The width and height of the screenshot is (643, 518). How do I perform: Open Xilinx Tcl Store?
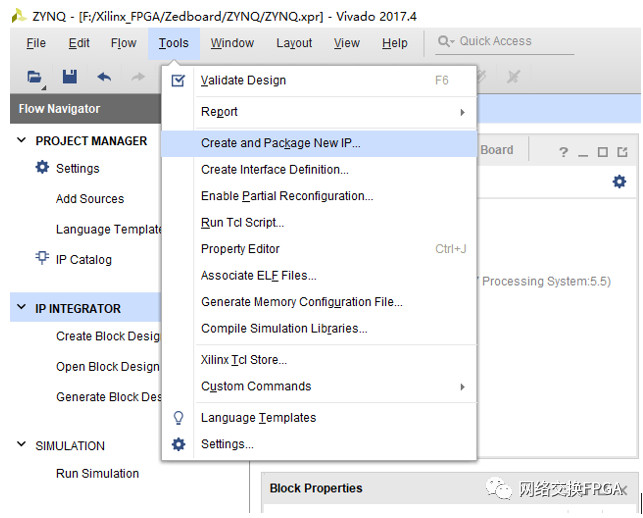point(319,360)
